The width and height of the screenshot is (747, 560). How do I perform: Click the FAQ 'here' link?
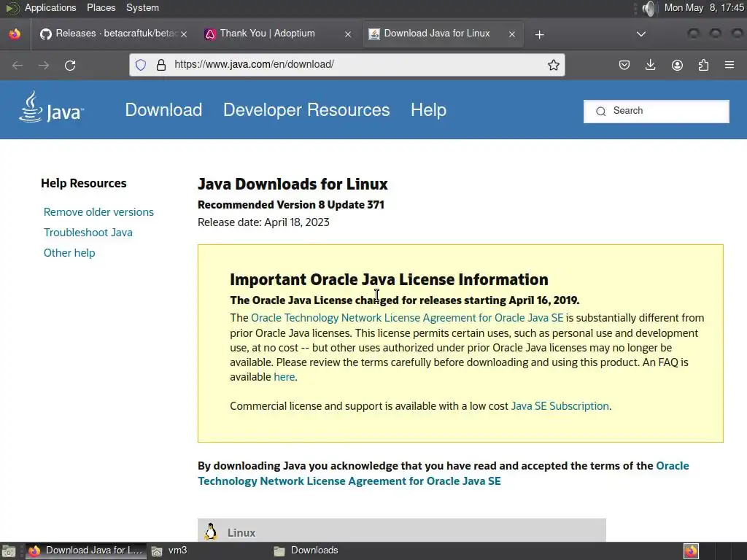pos(284,377)
